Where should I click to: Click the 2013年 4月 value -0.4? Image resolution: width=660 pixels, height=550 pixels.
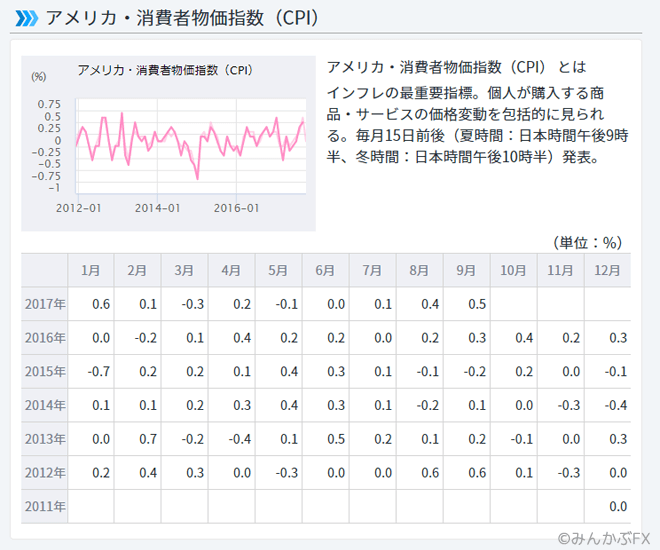click(x=240, y=439)
